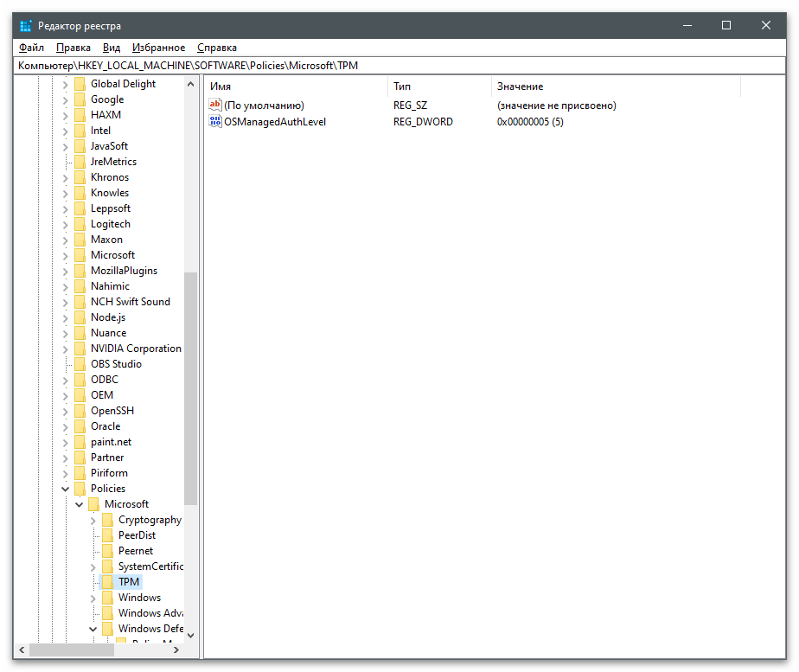Click the NVIDIA Corporation folder icon
Screen dimensions: 799x672
pyautogui.click(x=80, y=349)
